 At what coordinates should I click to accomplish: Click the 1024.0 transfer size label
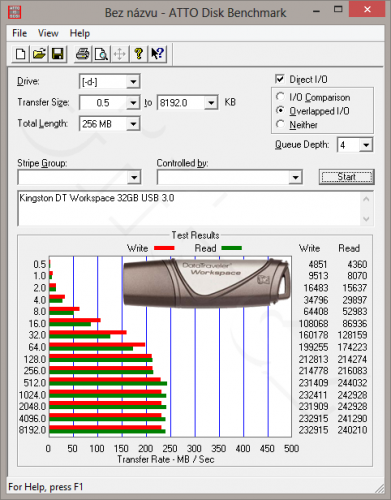[32, 395]
